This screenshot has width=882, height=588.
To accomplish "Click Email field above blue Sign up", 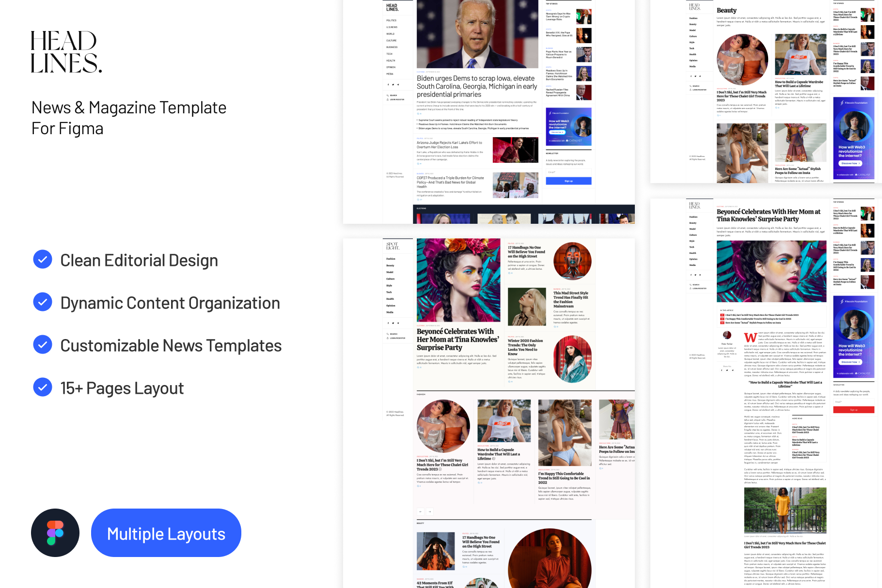I will tap(568, 172).
